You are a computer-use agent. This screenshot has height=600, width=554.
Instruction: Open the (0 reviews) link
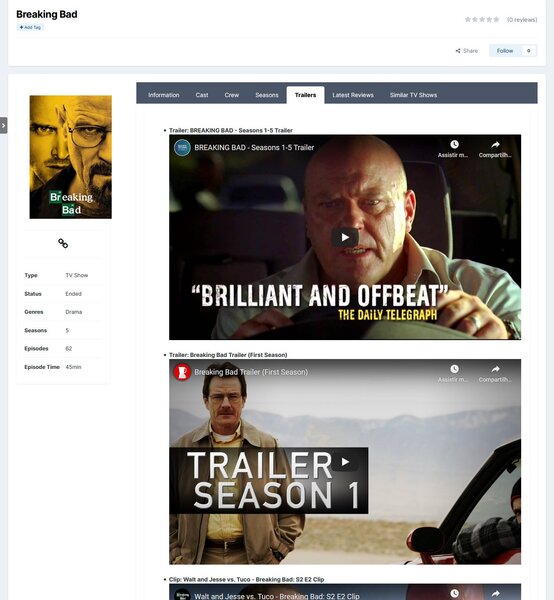(x=522, y=20)
